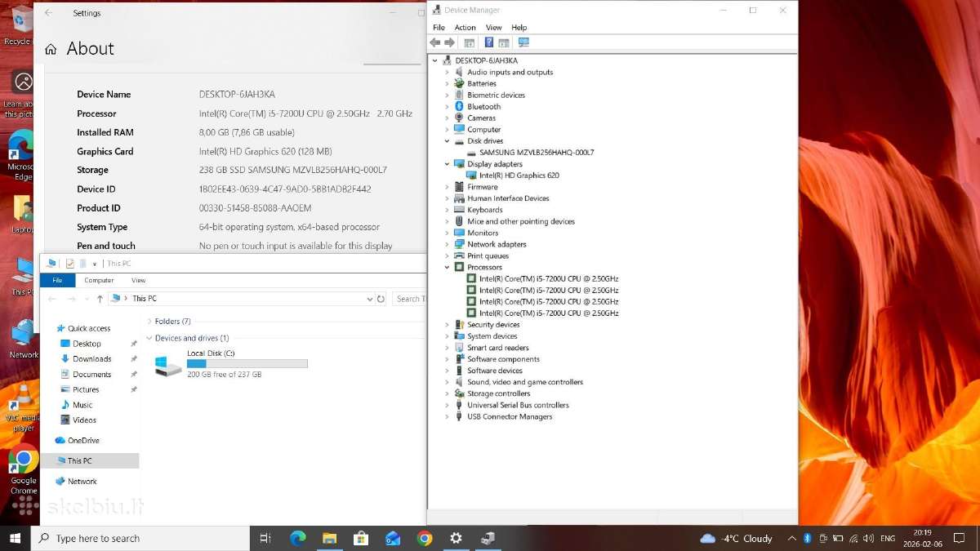Image resolution: width=980 pixels, height=551 pixels.
Task: Open the View menu in Device Manager
Action: [x=494, y=28]
